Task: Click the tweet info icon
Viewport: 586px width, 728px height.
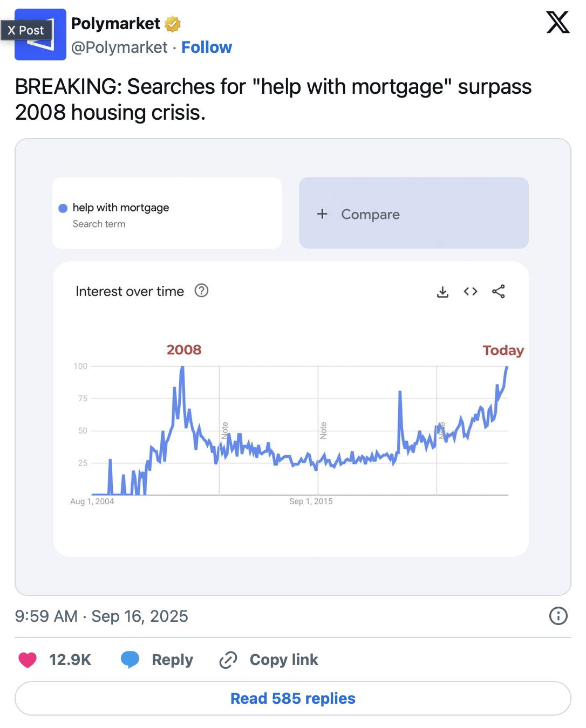Action: [x=558, y=616]
